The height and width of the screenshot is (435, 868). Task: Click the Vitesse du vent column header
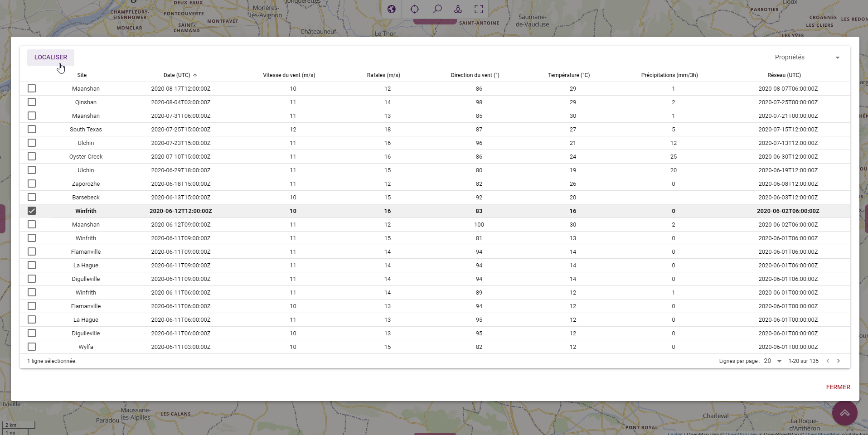click(289, 75)
